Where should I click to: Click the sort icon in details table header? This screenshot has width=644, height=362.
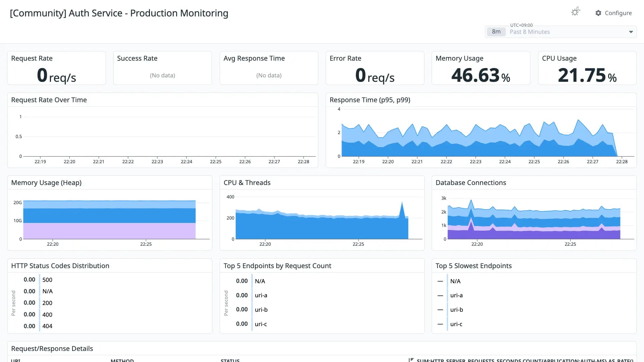tap(411, 360)
